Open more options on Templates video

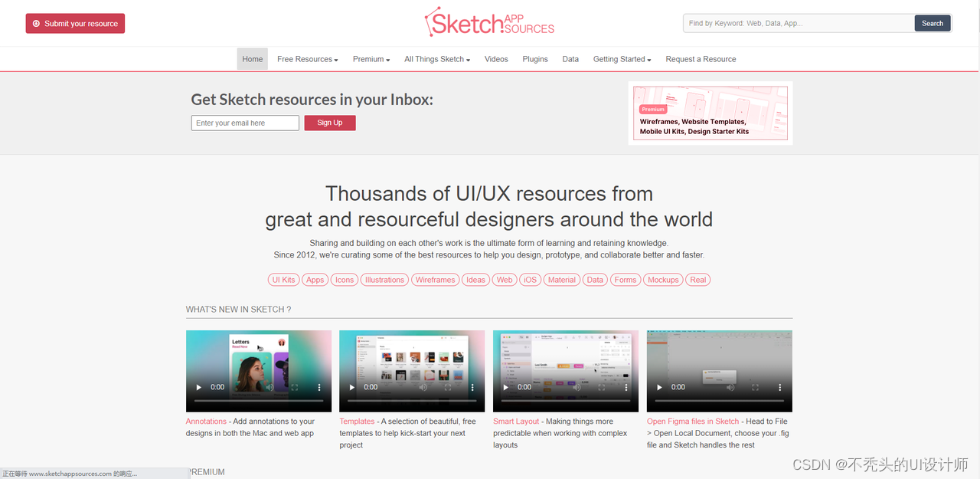(472, 387)
